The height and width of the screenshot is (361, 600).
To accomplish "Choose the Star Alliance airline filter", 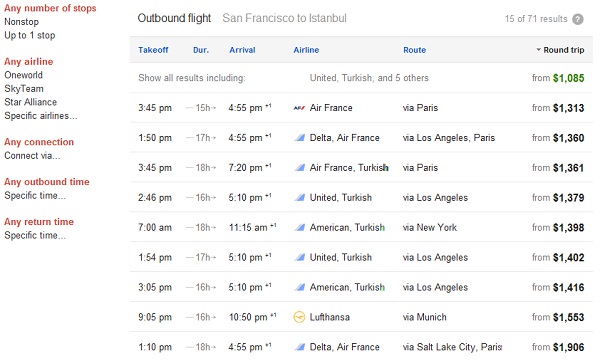I will [x=31, y=102].
